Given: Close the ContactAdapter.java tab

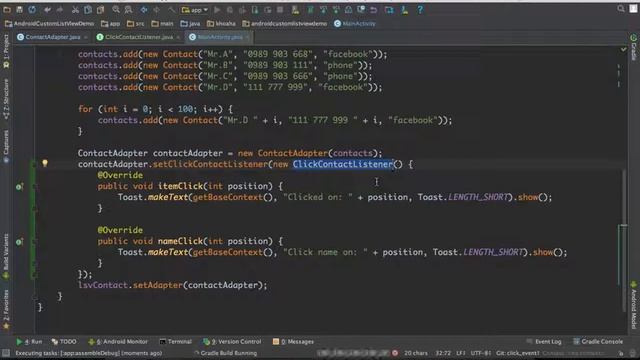Looking at the screenshot, I should tap(86, 37).
